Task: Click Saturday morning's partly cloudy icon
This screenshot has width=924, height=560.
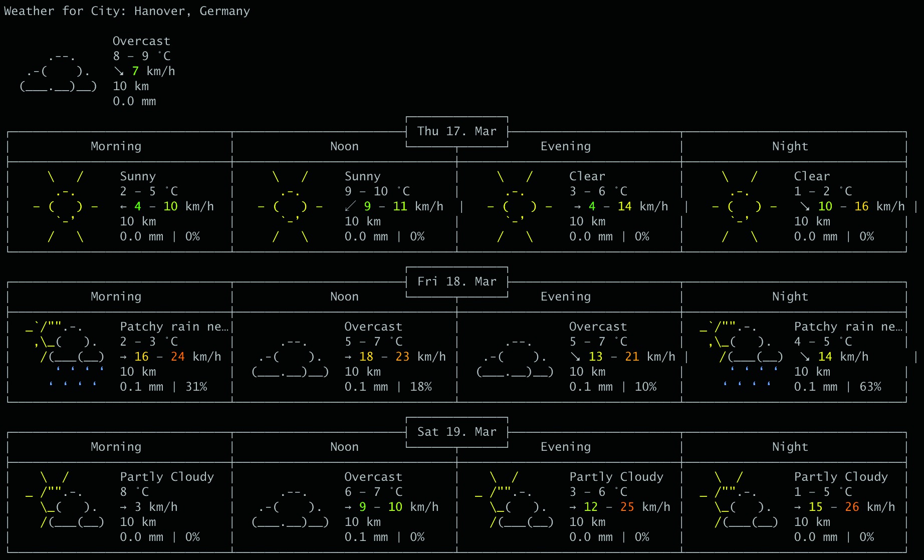Action: point(65,506)
